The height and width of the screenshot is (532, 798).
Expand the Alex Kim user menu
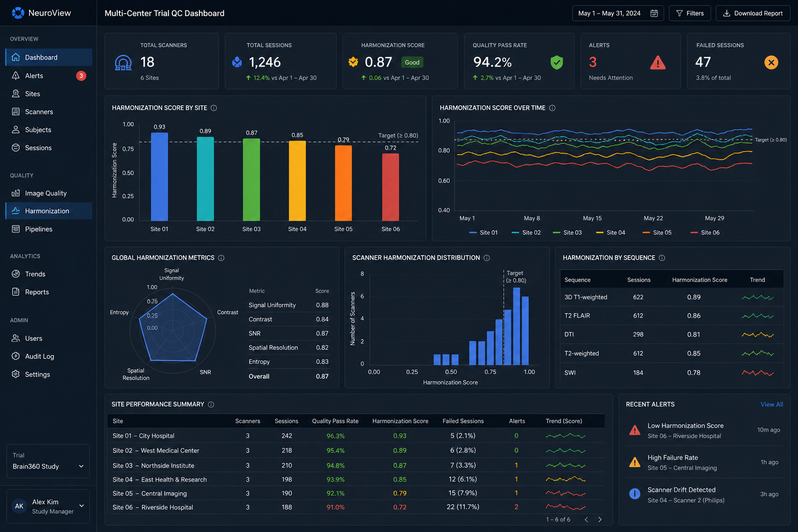point(48,506)
